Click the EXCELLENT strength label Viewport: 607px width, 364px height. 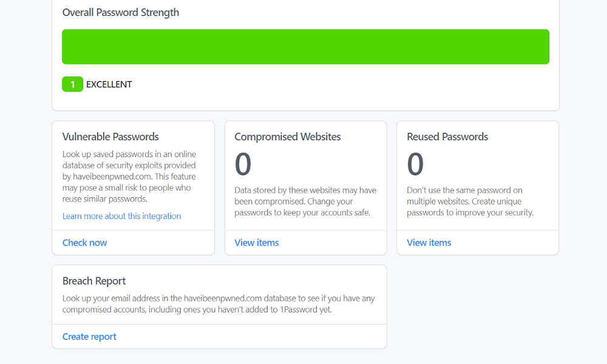coord(109,84)
